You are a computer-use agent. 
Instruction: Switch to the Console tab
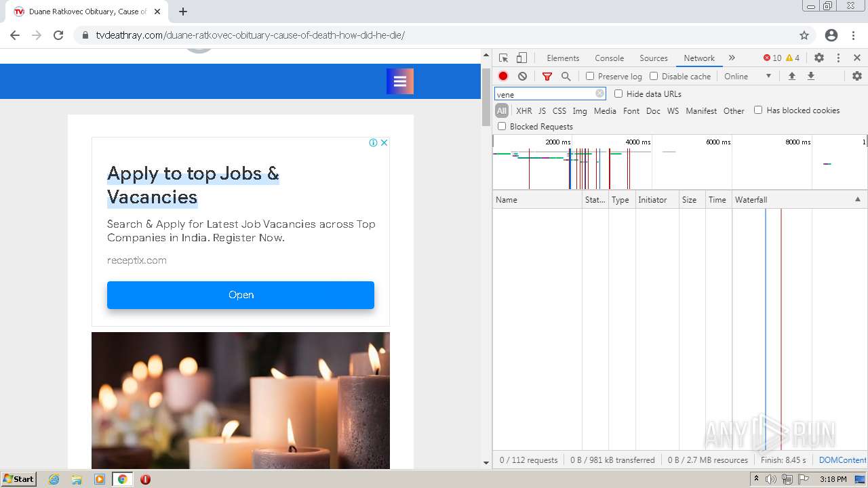click(x=609, y=58)
